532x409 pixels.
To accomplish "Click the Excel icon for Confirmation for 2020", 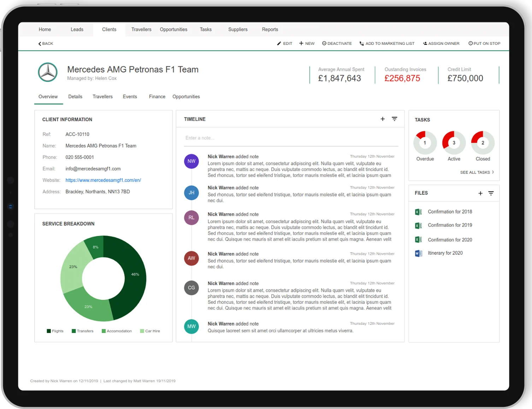I will point(419,240).
